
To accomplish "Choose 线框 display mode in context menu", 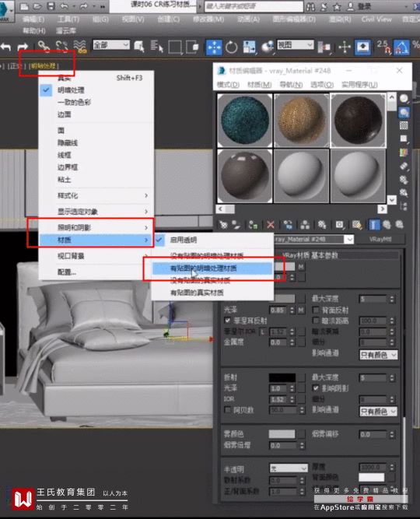I will coord(96,155).
